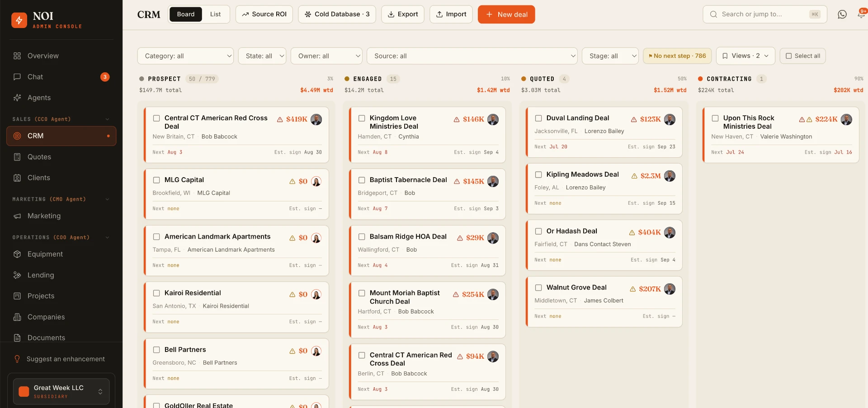Click the Quotes icon in sidebar
This screenshot has width=868, height=408.
pyautogui.click(x=17, y=157)
